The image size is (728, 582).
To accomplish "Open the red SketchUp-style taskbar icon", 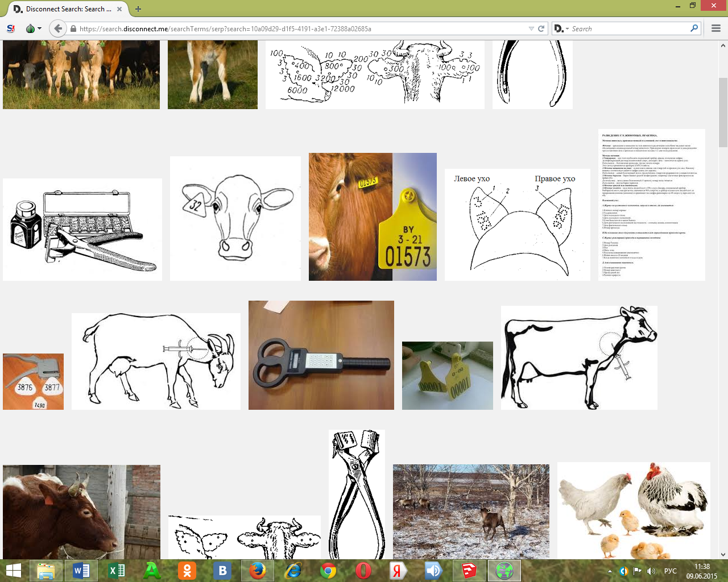I will (x=469, y=571).
